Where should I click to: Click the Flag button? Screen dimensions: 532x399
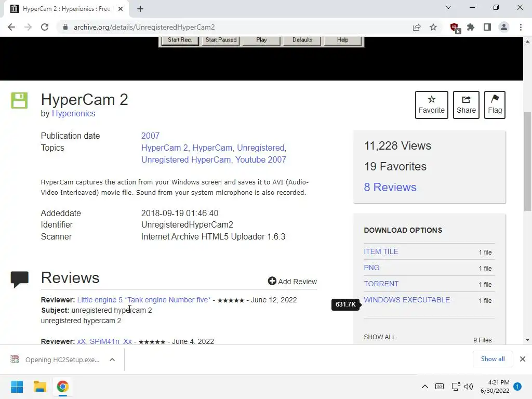point(495,105)
